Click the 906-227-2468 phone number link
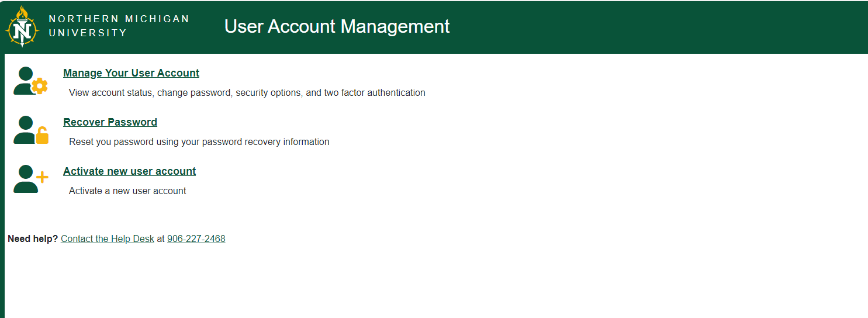This screenshot has height=318, width=868. (x=196, y=238)
